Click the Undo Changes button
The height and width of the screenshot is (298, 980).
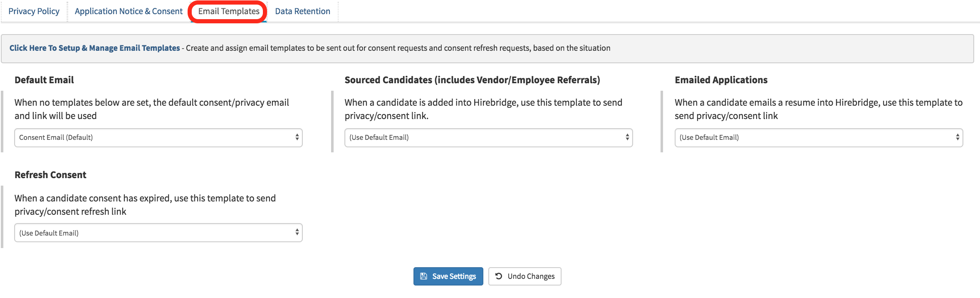click(x=525, y=276)
